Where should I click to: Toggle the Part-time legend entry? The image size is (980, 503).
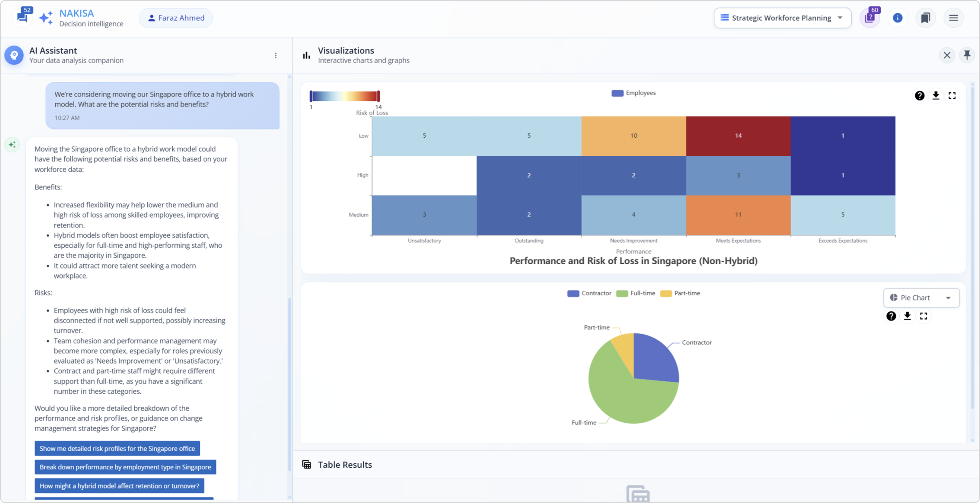tap(681, 293)
